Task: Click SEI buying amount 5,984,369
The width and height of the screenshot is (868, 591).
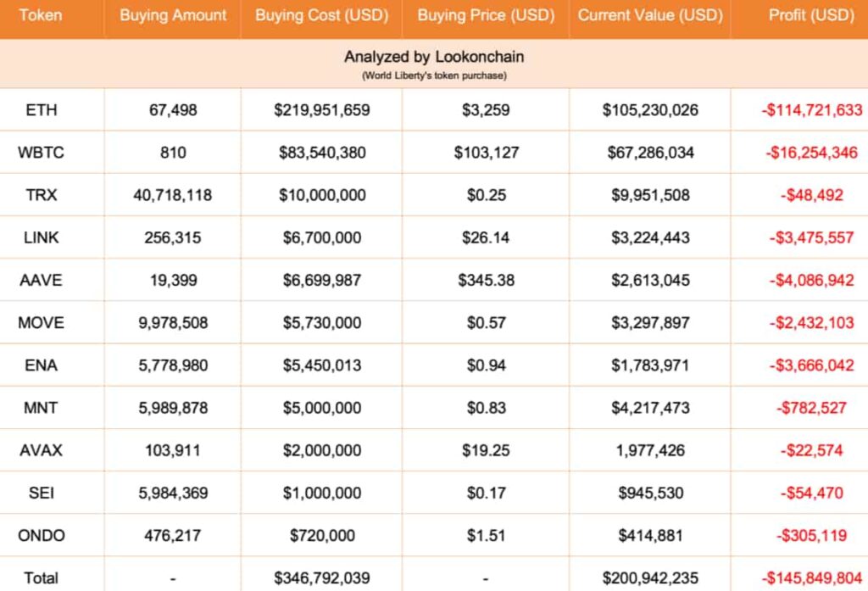Action: tap(173, 492)
